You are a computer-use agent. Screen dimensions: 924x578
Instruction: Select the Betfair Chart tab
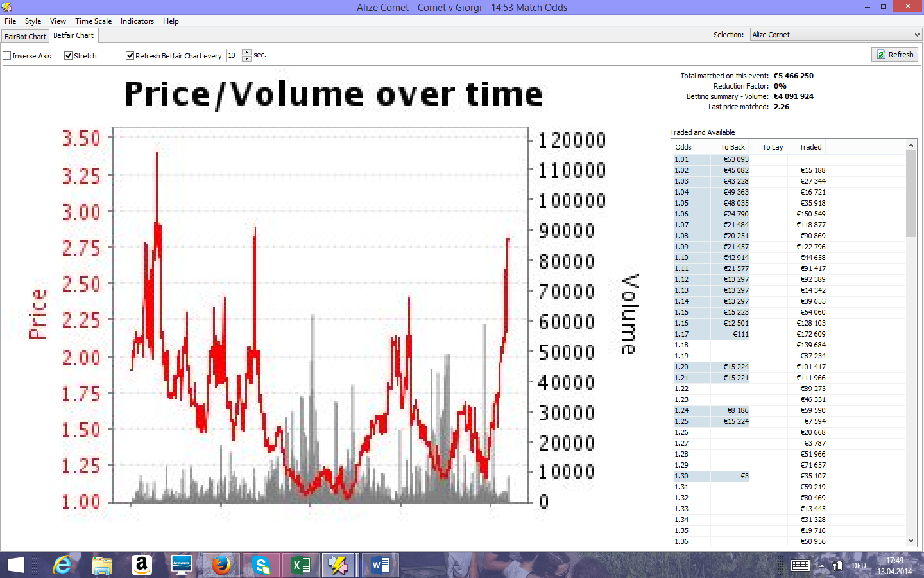click(x=74, y=35)
